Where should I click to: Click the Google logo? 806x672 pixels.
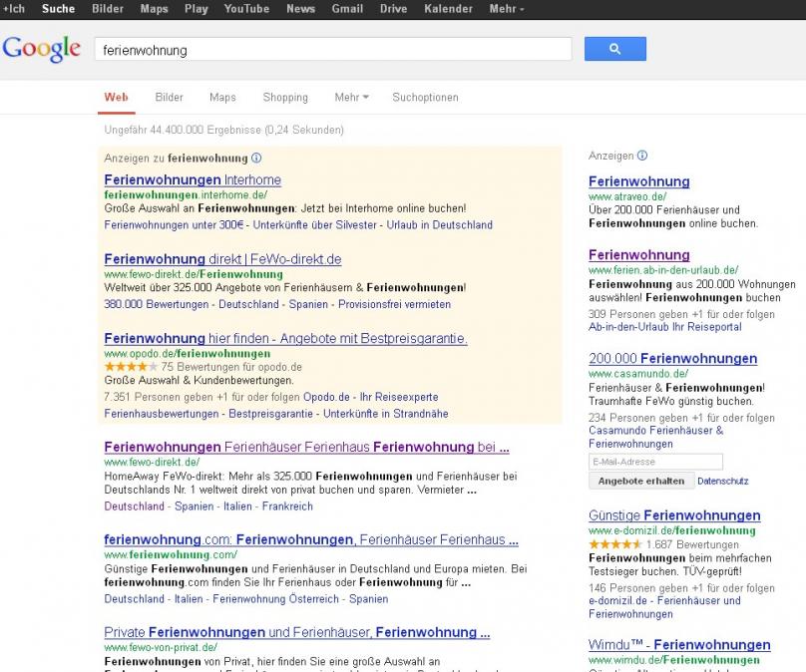tap(42, 49)
